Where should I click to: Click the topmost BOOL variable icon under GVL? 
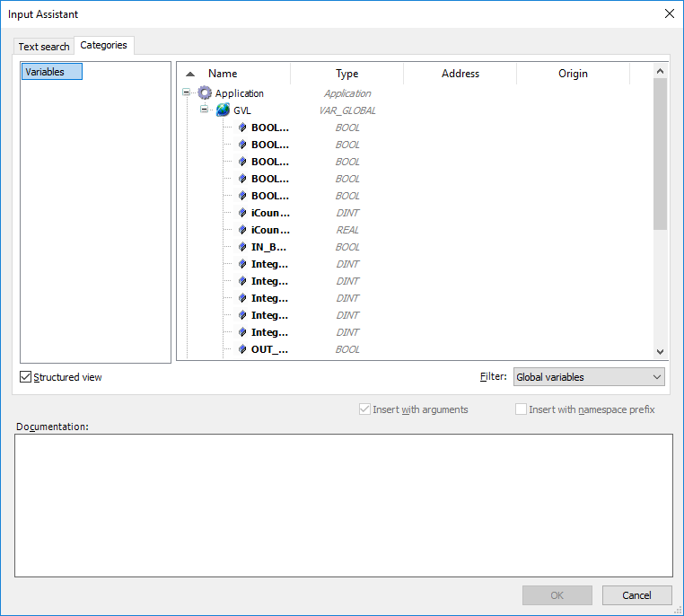[x=242, y=128]
